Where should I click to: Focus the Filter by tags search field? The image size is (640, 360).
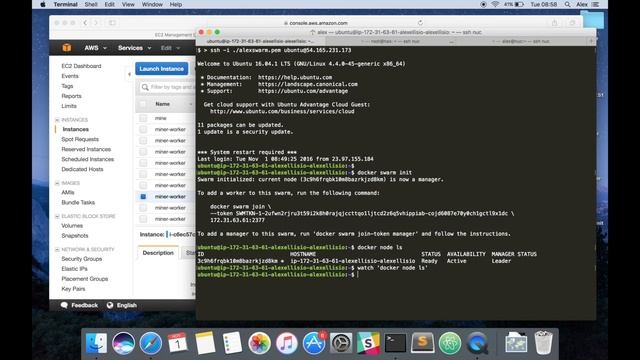168,87
